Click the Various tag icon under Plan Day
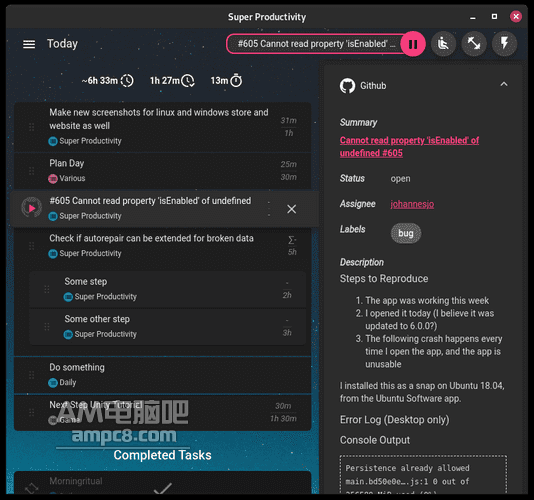534x500 pixels. pos(53,178)
